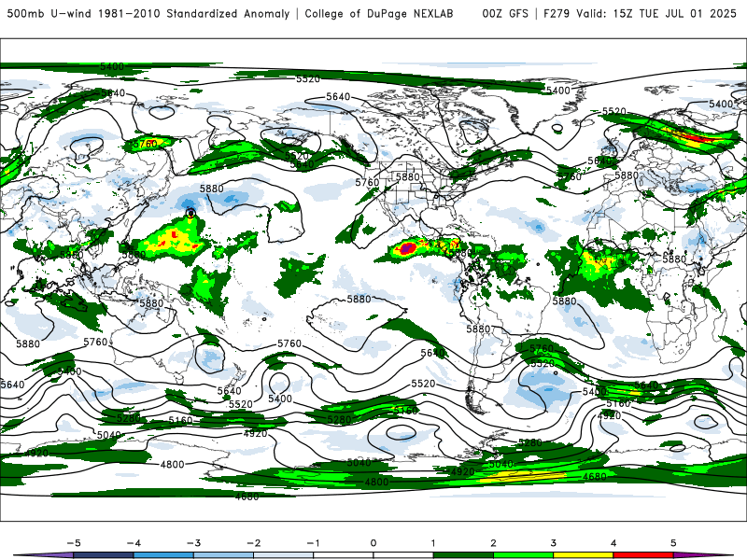Click the dark green swatch between 1 and 2
The height and width of the screenshot is (560, 747).
[463, 555]
